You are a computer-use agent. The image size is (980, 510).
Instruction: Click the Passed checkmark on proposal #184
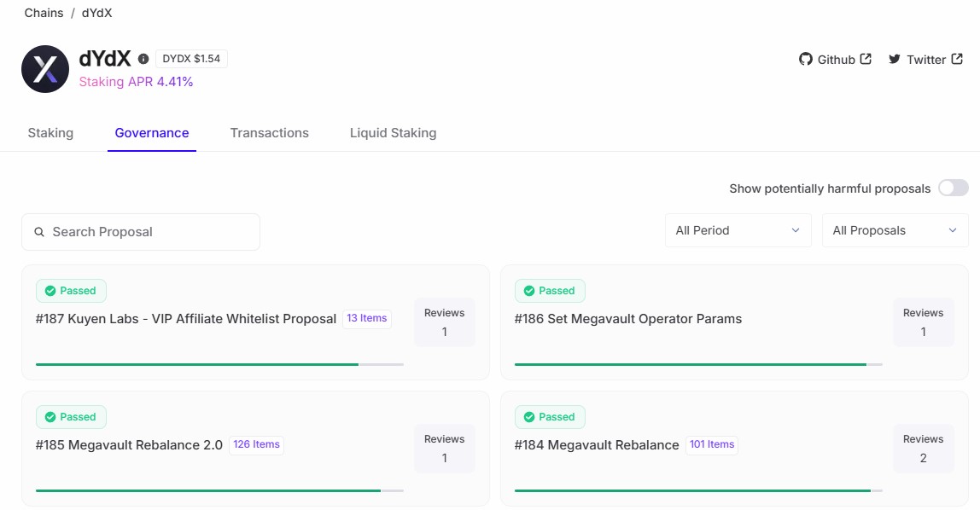point(529,417)
